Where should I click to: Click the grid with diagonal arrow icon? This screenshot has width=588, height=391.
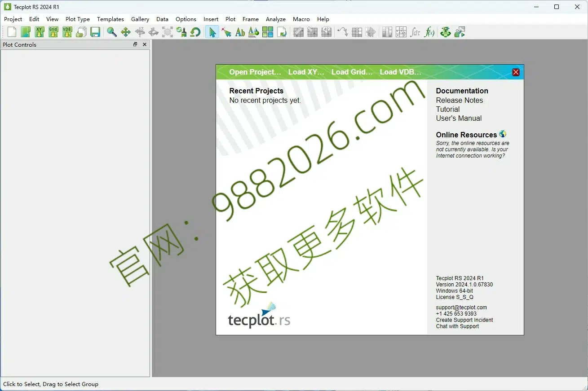[313, 32]
